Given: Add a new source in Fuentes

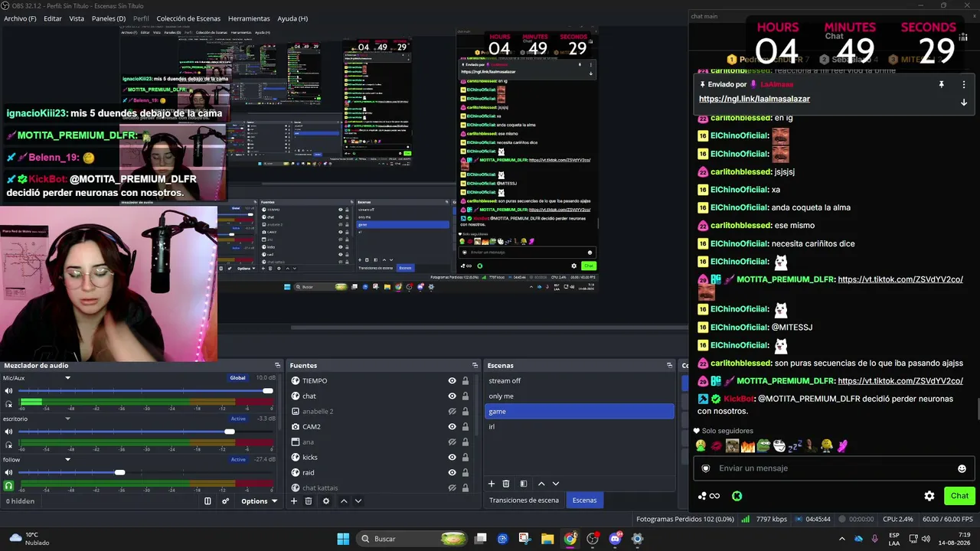Looking at the screenshot, I should 293,501.
